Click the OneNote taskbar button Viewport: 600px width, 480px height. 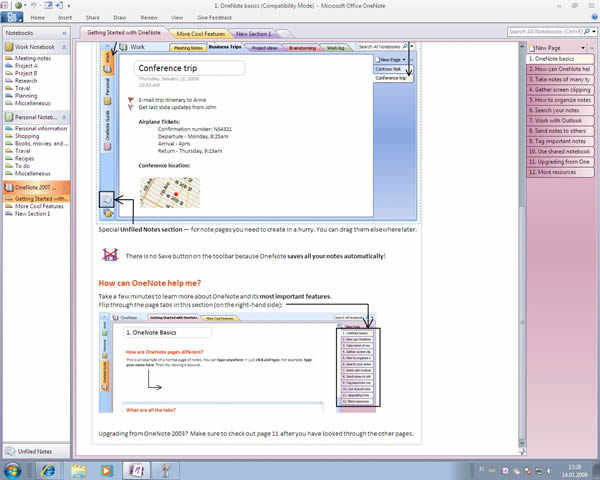(136, 470)
